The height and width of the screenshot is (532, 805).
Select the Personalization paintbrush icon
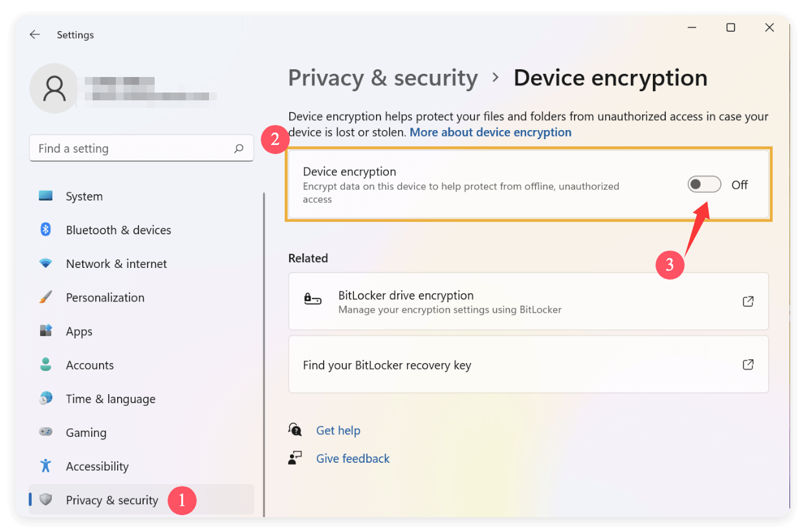tap(46, 297)
